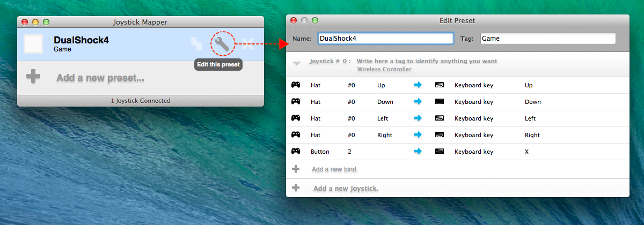Click 'Hat' input type in the Down row
Viewport: 644px width, 225px height.
pyautogui.click(x=316, y=102)
